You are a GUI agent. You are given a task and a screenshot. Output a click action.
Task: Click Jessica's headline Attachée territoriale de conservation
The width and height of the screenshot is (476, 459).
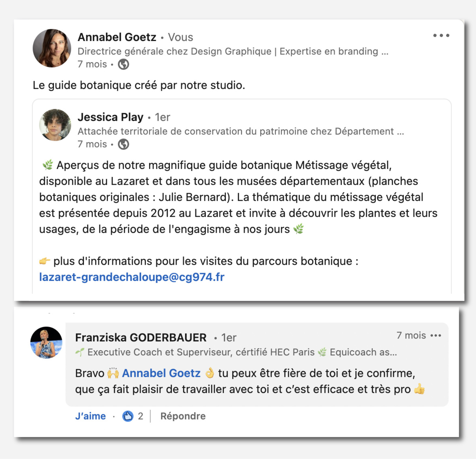coord(241,131)
